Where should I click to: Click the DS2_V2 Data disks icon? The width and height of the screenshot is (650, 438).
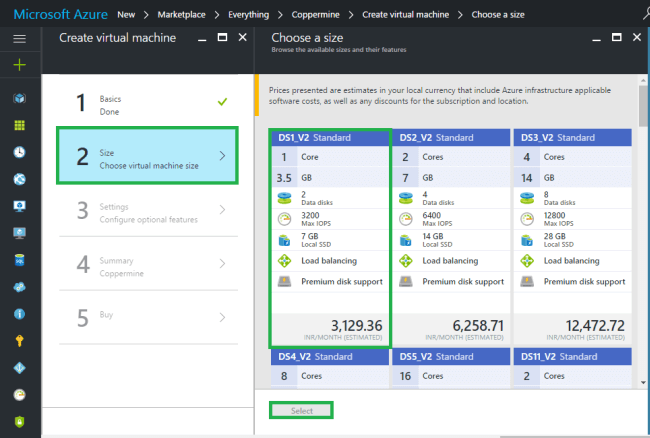pos(406,198)
